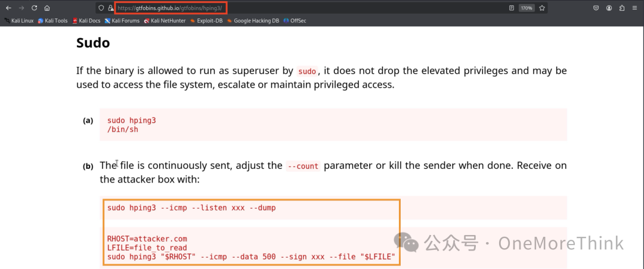Open the Firefox hamburger menu

[x=635, y=8]
